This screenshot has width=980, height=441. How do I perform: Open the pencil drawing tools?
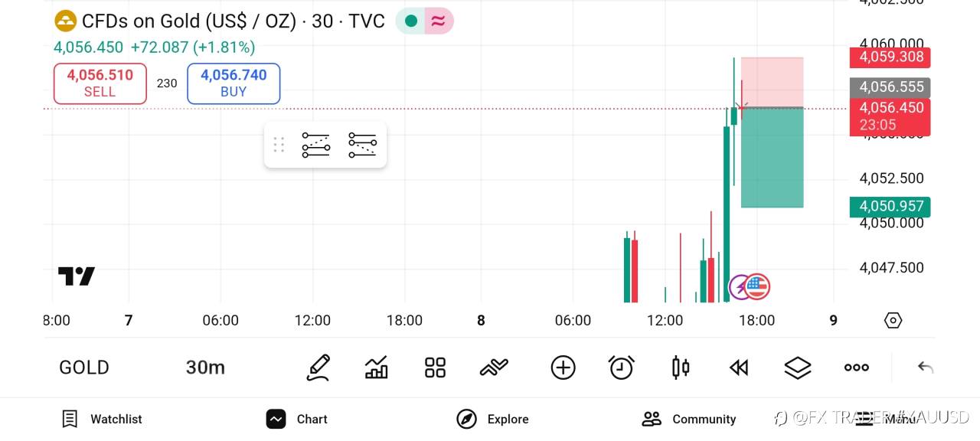tap(318, 367)
